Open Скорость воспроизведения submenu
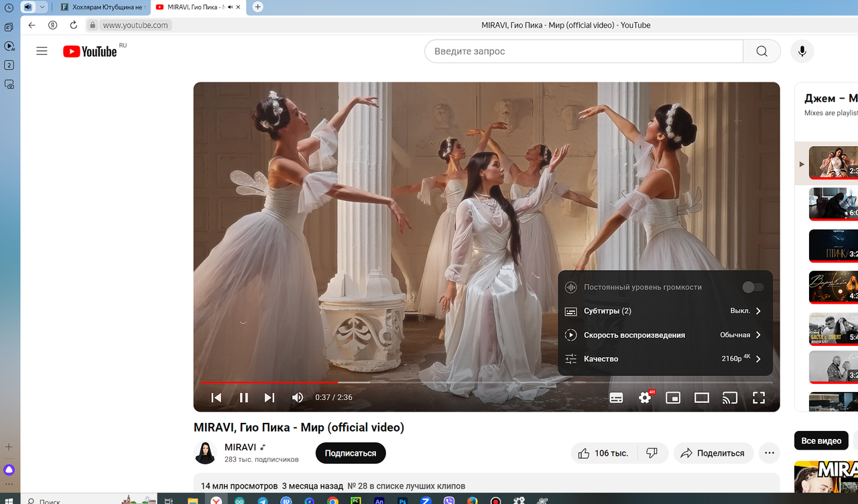Viewport: 858px width, 504px height. pyautogui.click(x=666, y=335)
